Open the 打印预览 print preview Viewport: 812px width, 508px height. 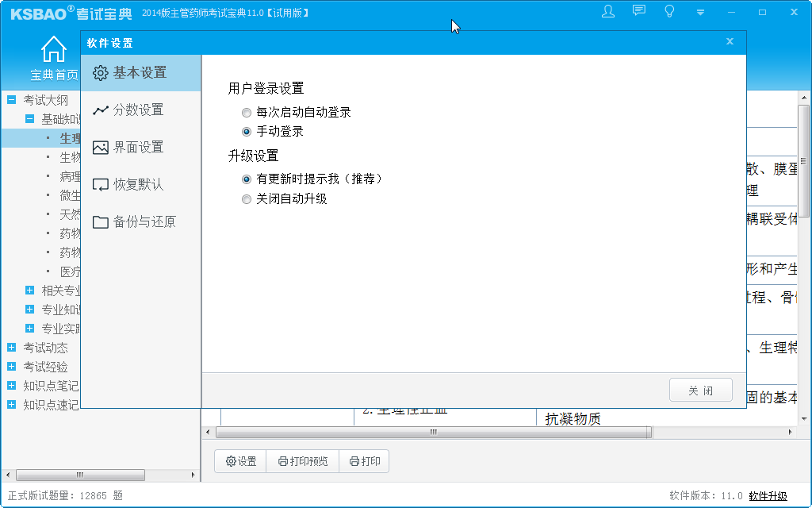(302, 460)
